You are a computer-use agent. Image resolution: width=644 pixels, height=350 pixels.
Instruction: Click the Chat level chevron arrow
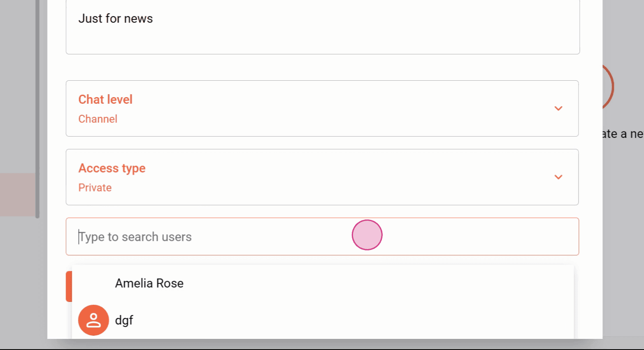tap(558, 108)
